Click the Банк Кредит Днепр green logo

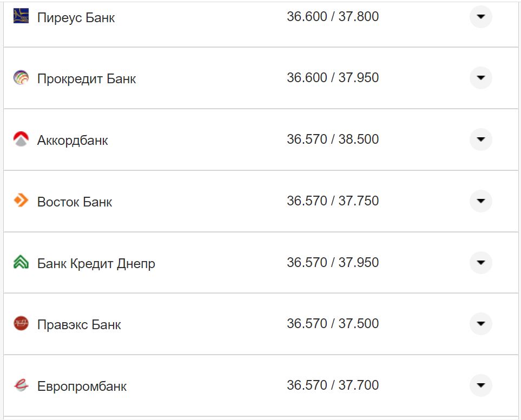tap(21, 263)
